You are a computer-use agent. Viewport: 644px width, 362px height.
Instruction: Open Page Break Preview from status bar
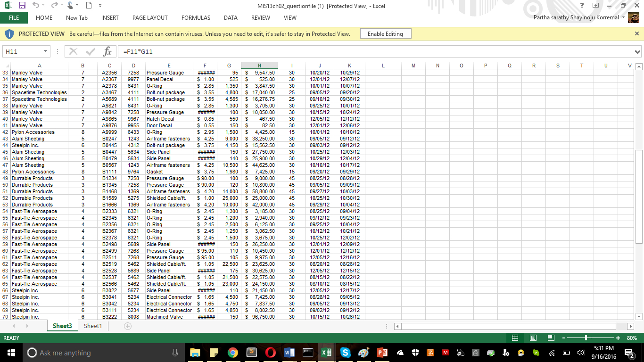click(x=551, y=337)
